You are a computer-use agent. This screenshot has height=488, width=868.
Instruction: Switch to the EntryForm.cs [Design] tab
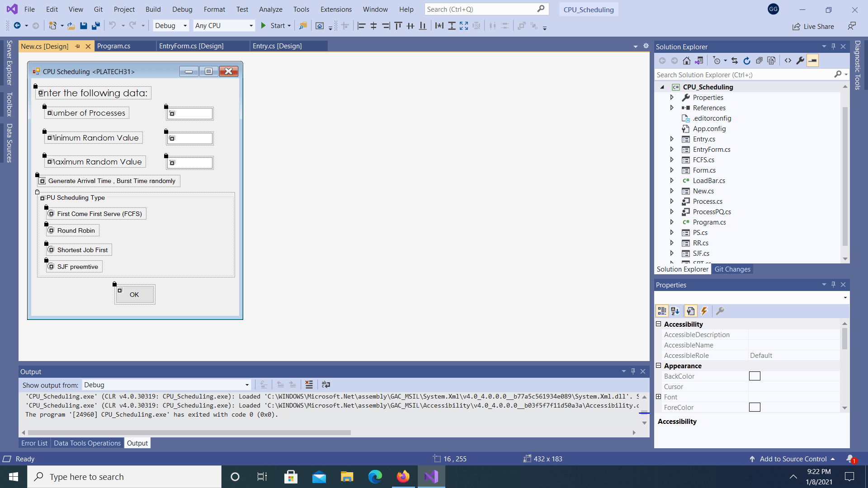pyautogui.click(x=191, y=46)
